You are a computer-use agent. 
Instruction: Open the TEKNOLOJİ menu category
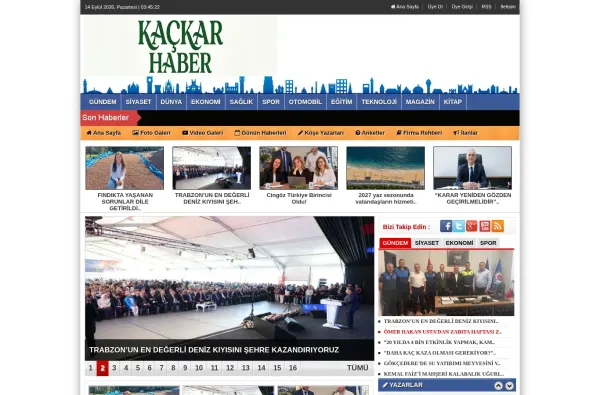379,102
